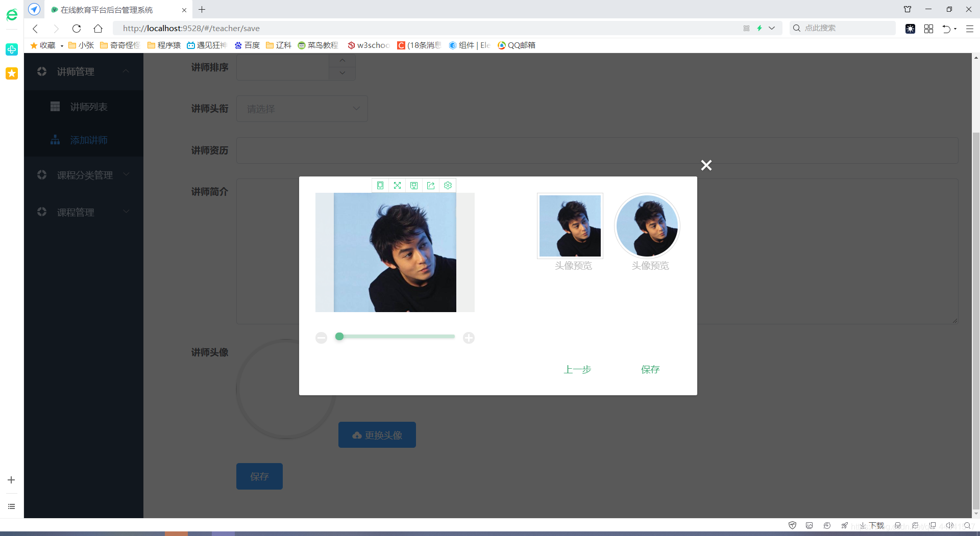Click the sound speaker icon in status bar
The width and height of the screenshot is (980, 536).
[x=950, y=525]
